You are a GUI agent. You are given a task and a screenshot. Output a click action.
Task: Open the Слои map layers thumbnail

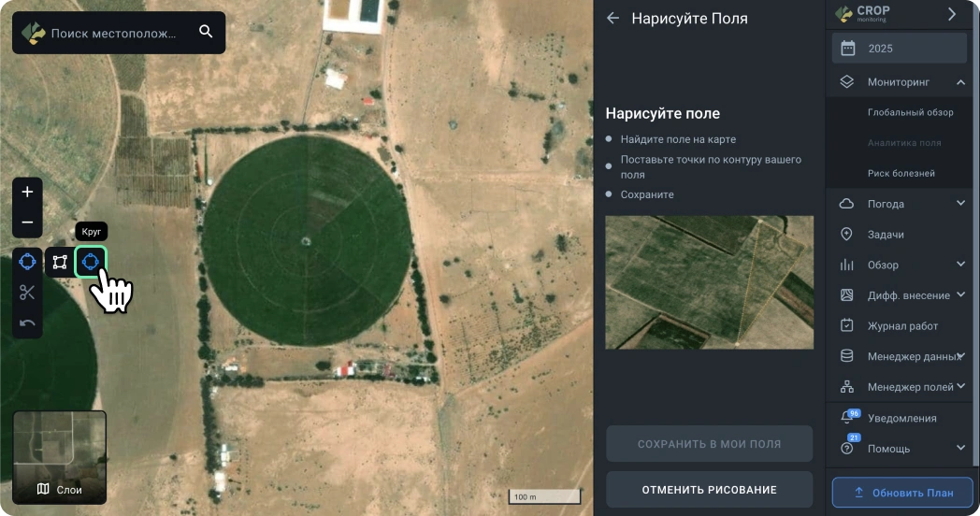(x=60, y=458)
